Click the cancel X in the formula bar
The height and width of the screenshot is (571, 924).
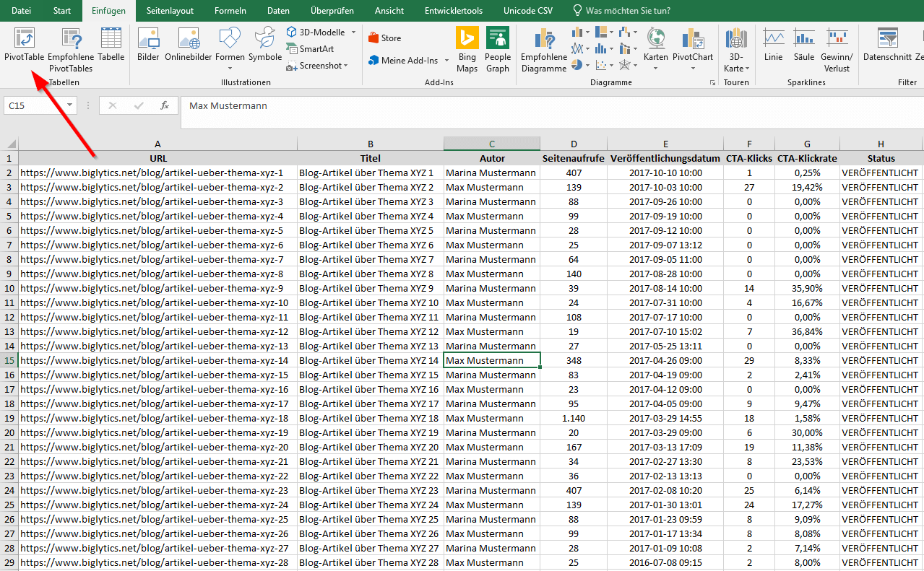[112, 105]
